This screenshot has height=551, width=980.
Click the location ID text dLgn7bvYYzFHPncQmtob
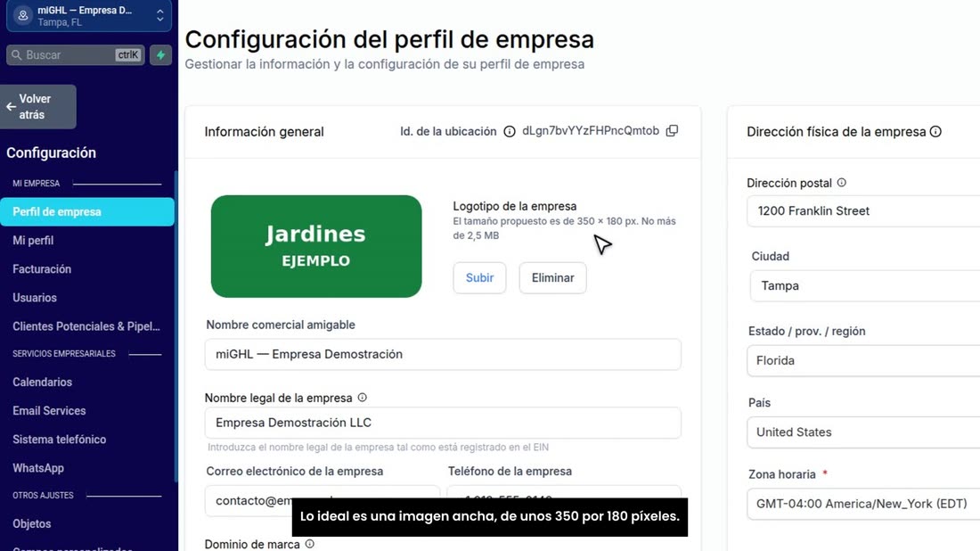coord(591,131)
